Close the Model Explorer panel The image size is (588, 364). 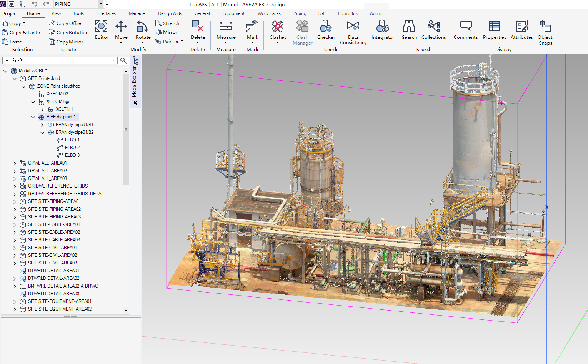click(135, 103)
